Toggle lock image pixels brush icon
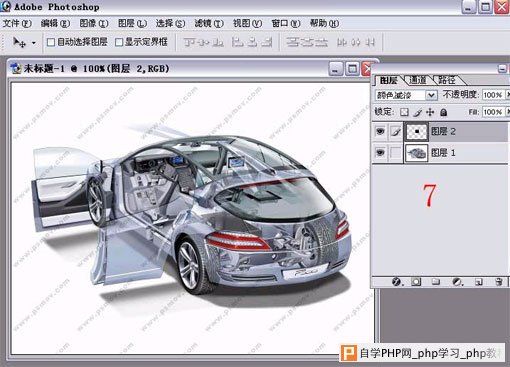This screenshot has height=367, width=510. click(418, 112)
